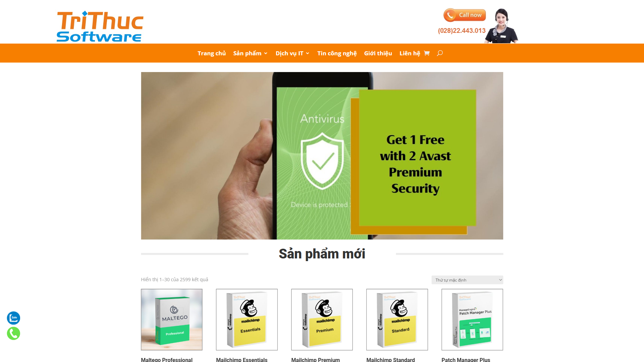This screenshot has height=362, width=644.
Task: Expand the Sản phẩm dropdown menu
Action: 250,53
